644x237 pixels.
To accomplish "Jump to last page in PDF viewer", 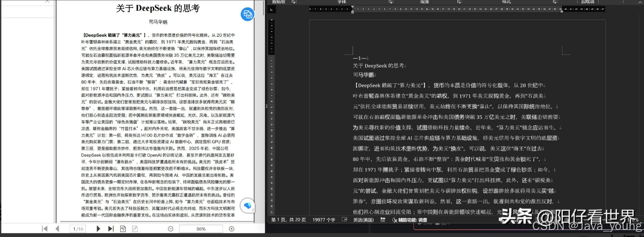I will click(110, 229).
